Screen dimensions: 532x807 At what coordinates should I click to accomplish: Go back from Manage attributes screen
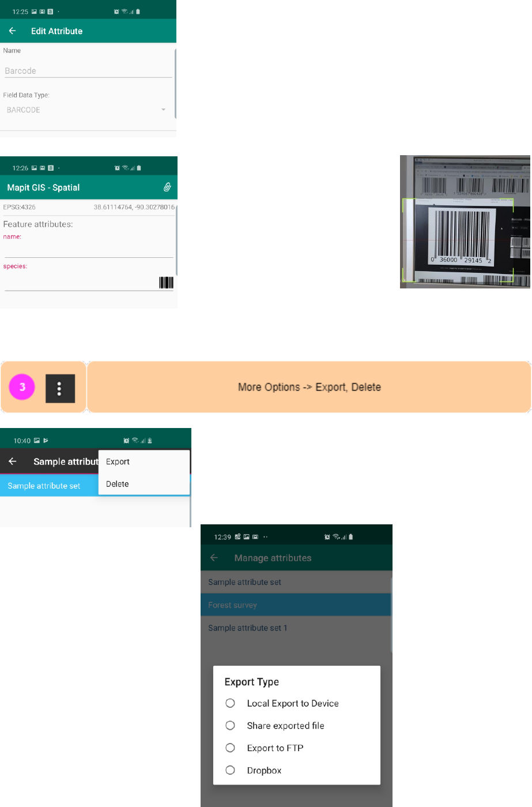tap(214, 558)
